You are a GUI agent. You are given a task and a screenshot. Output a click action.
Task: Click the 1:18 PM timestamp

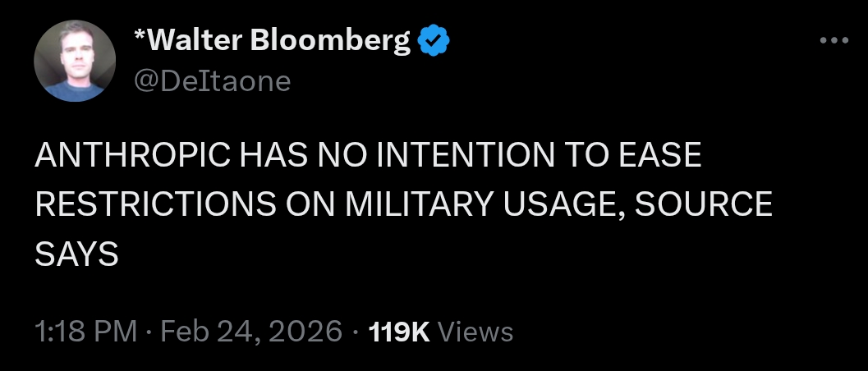point(85,331)
